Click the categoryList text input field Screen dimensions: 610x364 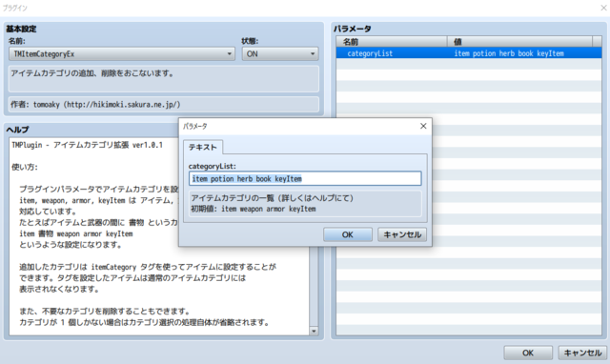305,178
